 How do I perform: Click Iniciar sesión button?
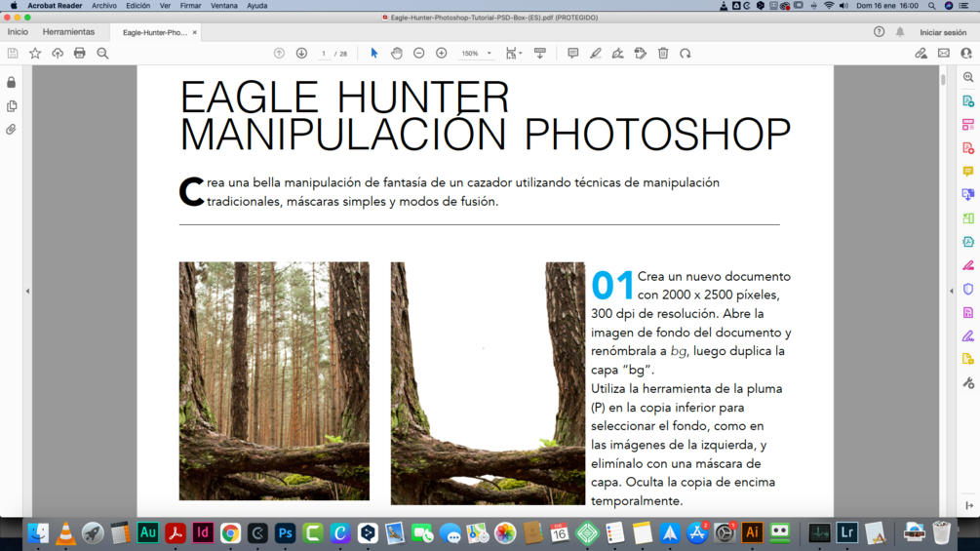943,32
